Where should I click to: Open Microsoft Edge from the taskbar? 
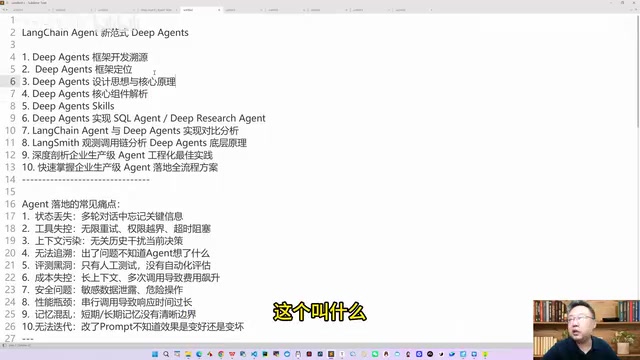(199, 354)
